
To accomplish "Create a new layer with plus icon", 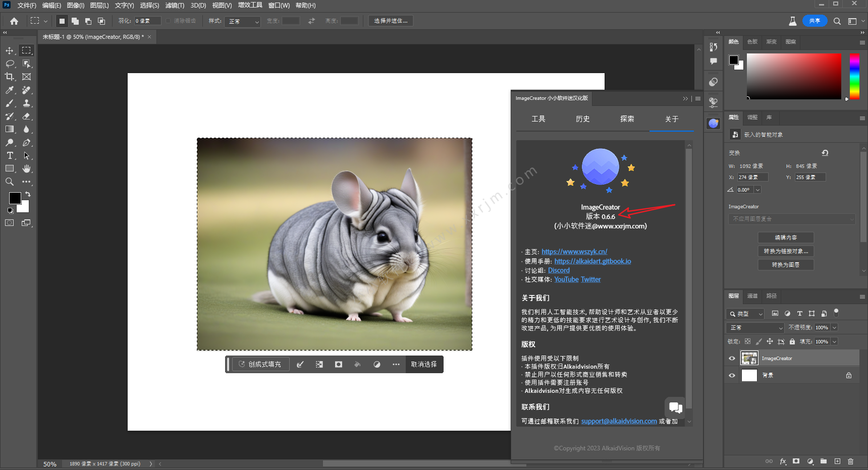I will pyautogui.click(x=837, y=461).
